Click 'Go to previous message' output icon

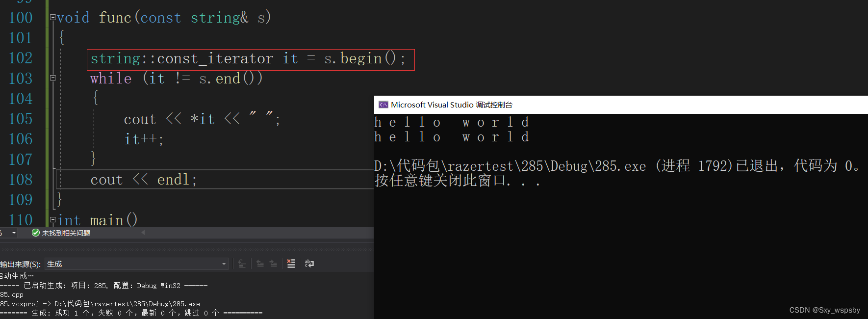pos(260,264)
